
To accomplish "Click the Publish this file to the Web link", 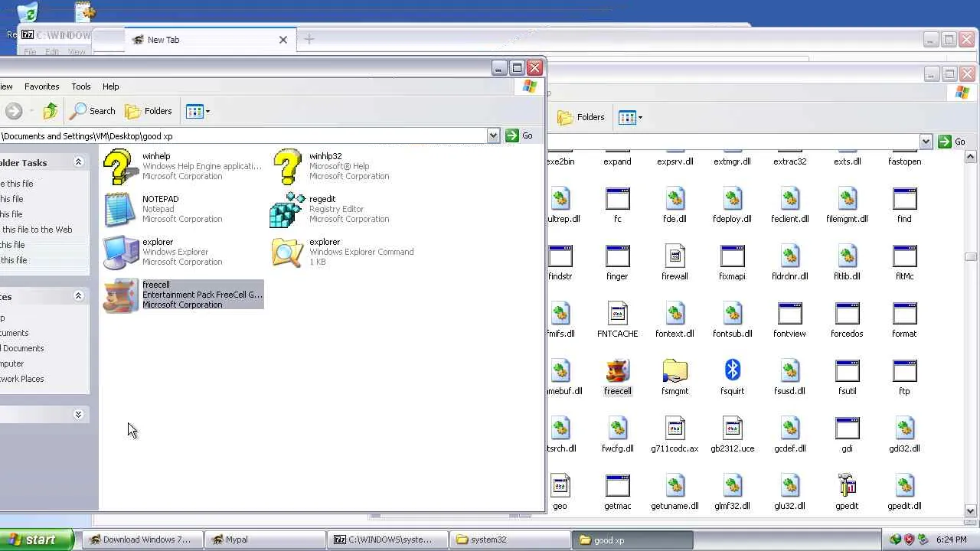I will click(x=37, y=230).
